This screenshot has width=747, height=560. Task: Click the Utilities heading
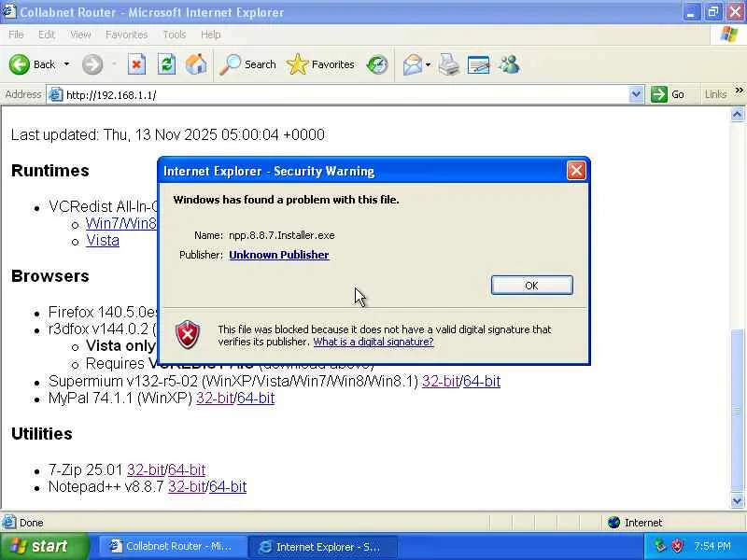tap(41, 434)
